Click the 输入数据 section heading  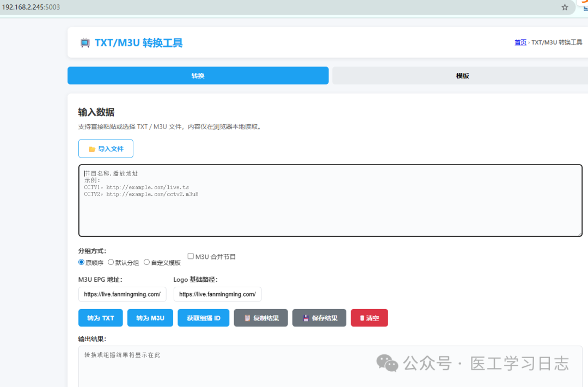pyautogui.click(x=96, y=112)
